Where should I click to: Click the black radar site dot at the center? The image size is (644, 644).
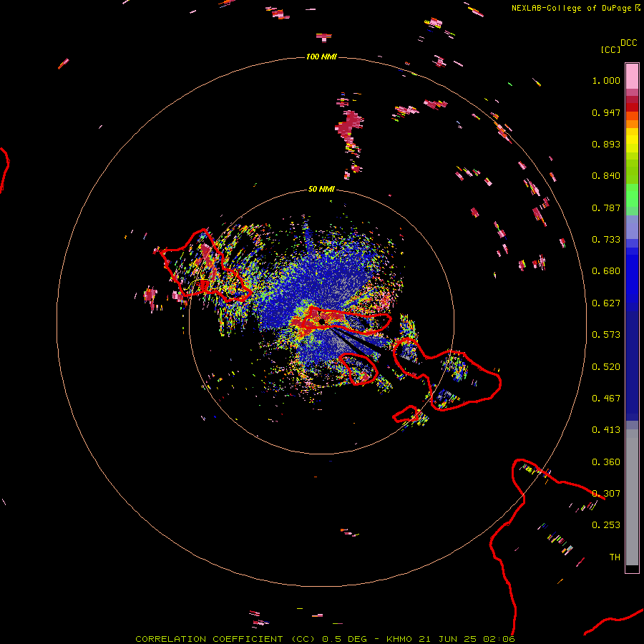pos(322,321)
